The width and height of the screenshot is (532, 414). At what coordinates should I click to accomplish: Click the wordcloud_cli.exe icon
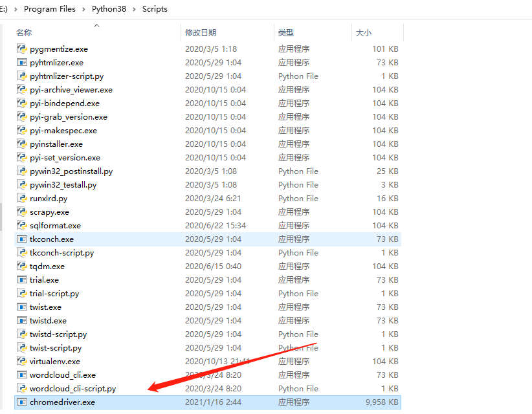click(x=22, y=375)
